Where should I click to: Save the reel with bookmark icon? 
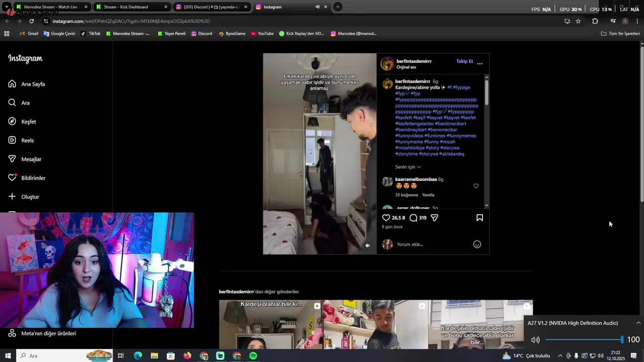(479, 218)
